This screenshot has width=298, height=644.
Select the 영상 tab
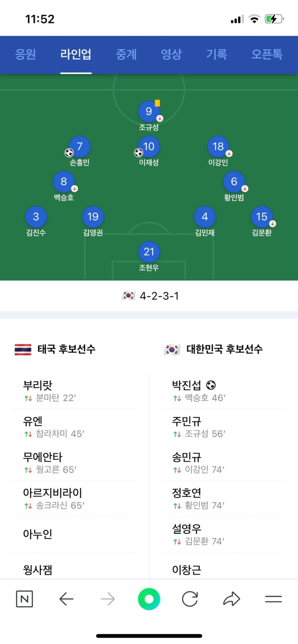pos(171,54)
